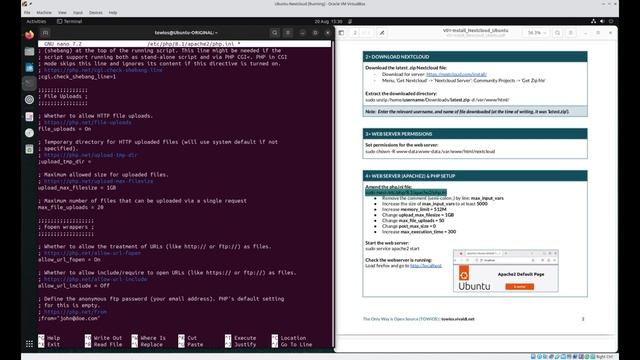Click the annotate pencil icon in viewer
This screenshot has width=640, height=360.
(382, 33)
